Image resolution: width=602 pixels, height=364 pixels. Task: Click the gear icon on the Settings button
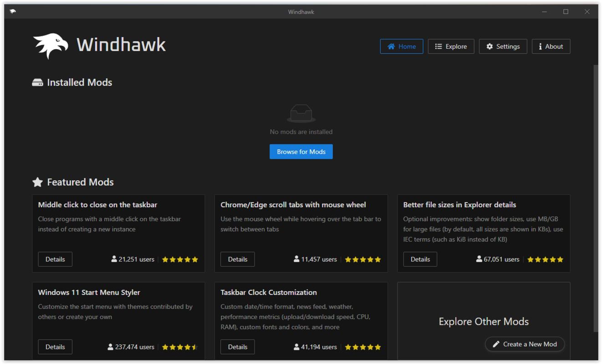(x=490, y=46)
